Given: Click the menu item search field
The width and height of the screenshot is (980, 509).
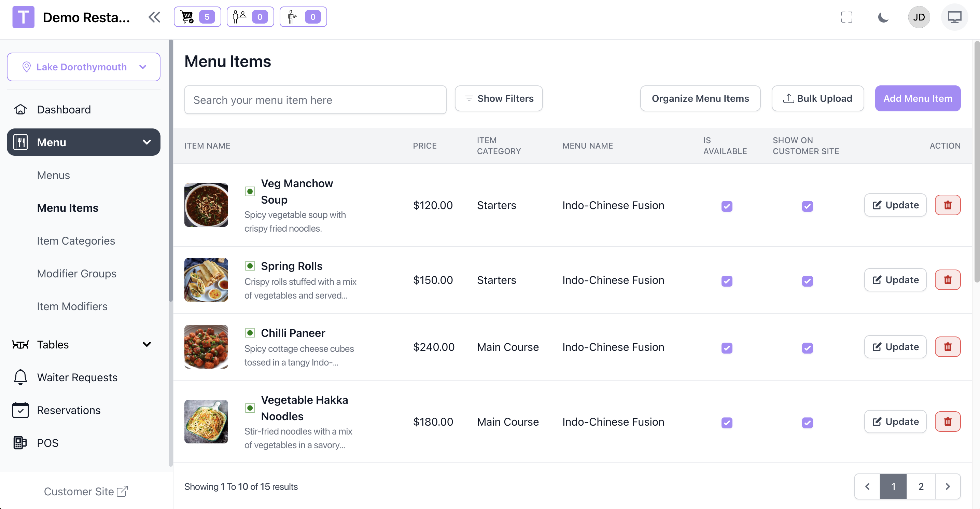Looking at the screenshot, I should pyautogui.click(x=315, y=100).
